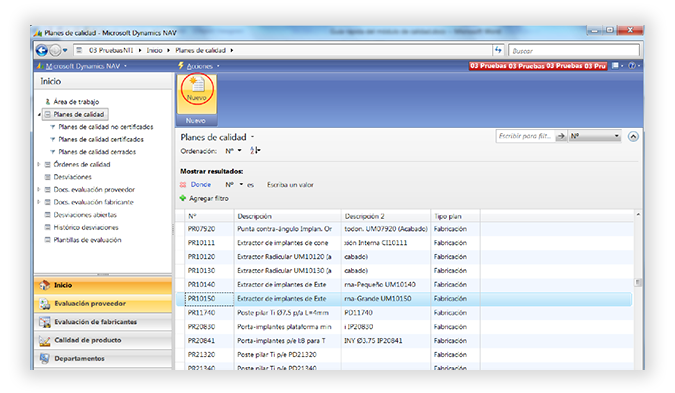Select row PR21320

click(404, 355)
